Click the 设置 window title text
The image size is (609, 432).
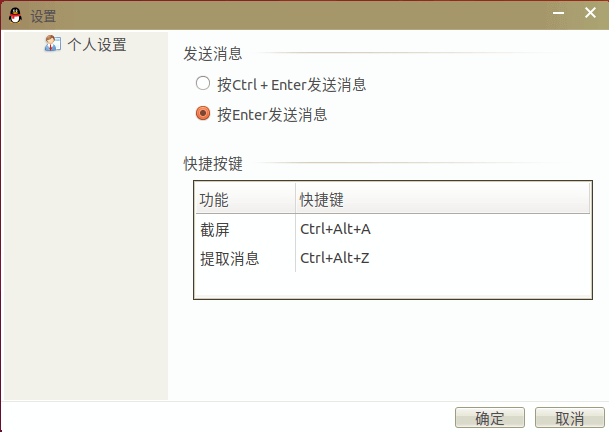[x=43, y=16]
